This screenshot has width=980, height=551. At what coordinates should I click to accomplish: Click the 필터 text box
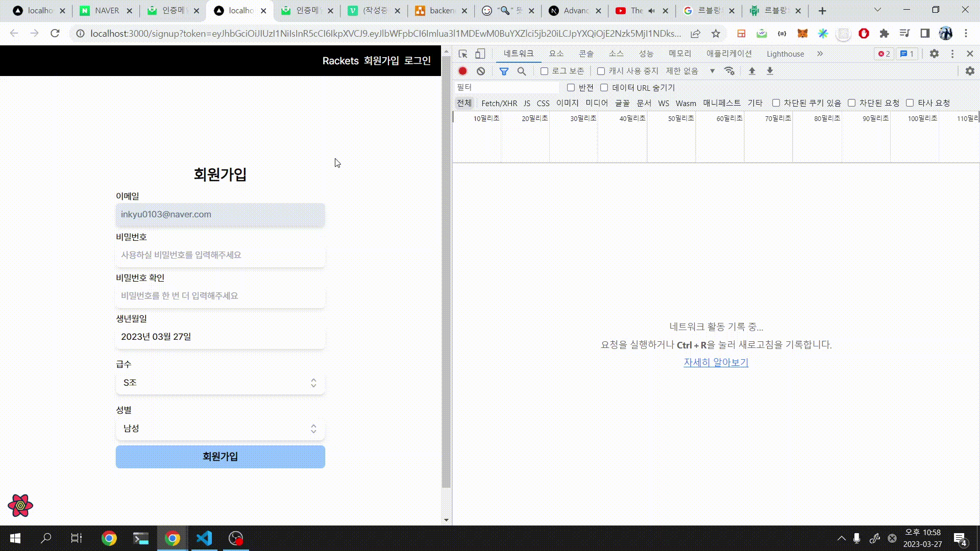pyautogui.click(x=506, y=87)
